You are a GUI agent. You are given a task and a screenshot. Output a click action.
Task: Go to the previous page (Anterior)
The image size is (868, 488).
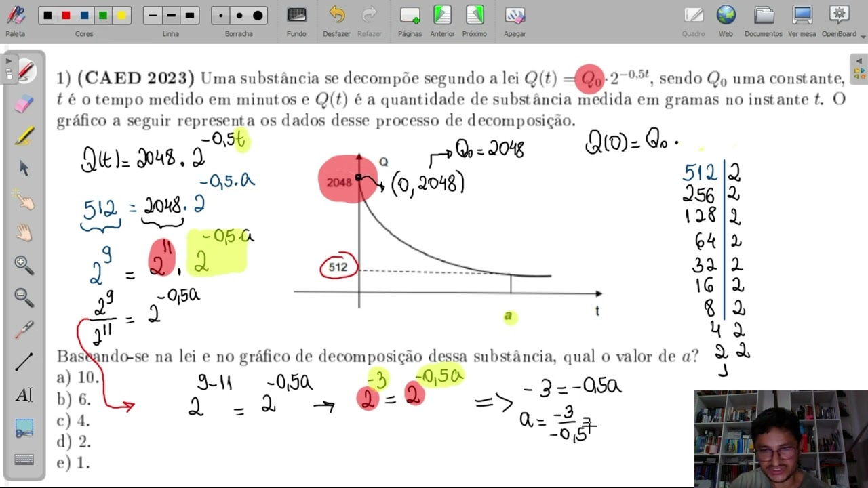coord(442,20)
